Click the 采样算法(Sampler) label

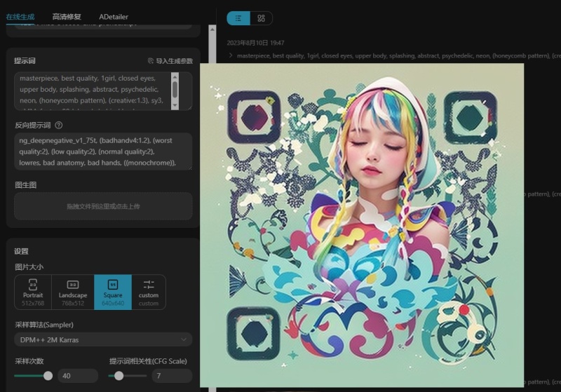(x=44, y=325)
